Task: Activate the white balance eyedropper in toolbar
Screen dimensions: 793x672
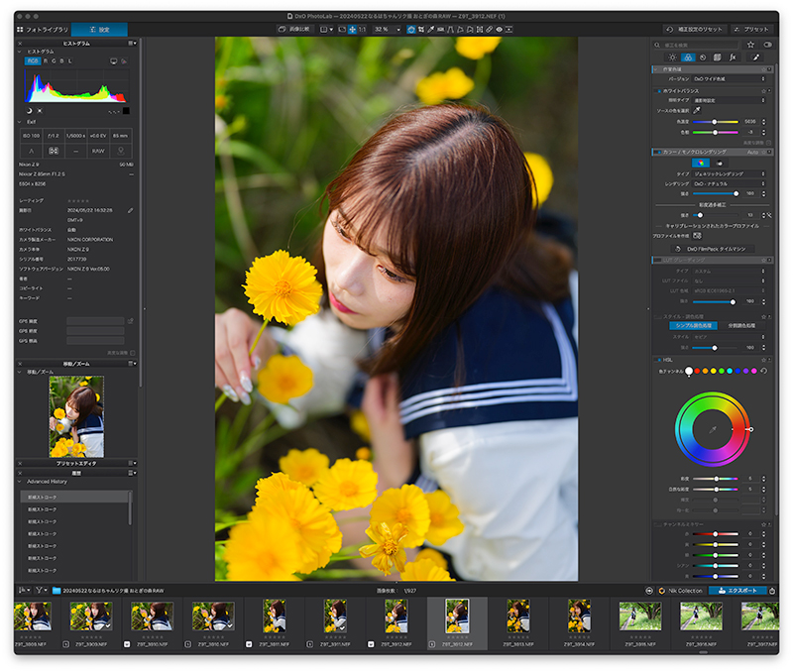Action: [431, 30]
